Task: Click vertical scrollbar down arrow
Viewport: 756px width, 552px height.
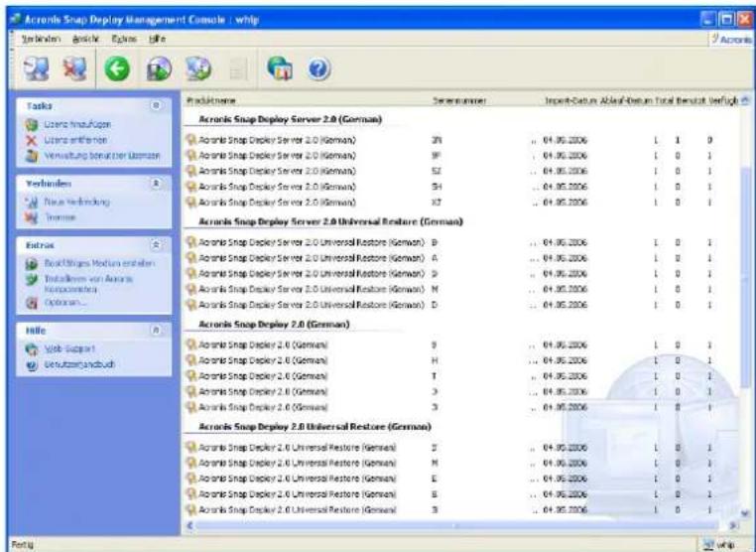Action: coord(745,513)
